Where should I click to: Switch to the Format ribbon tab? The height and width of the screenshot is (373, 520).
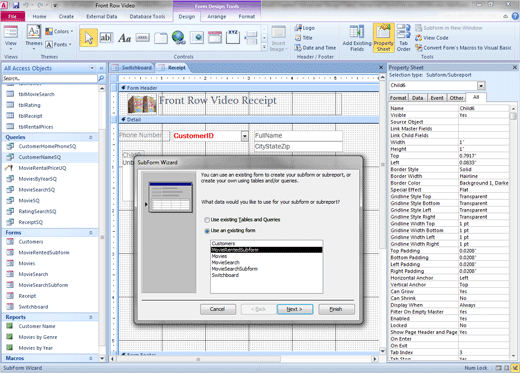pyautogui.click(x=247, y=16)
